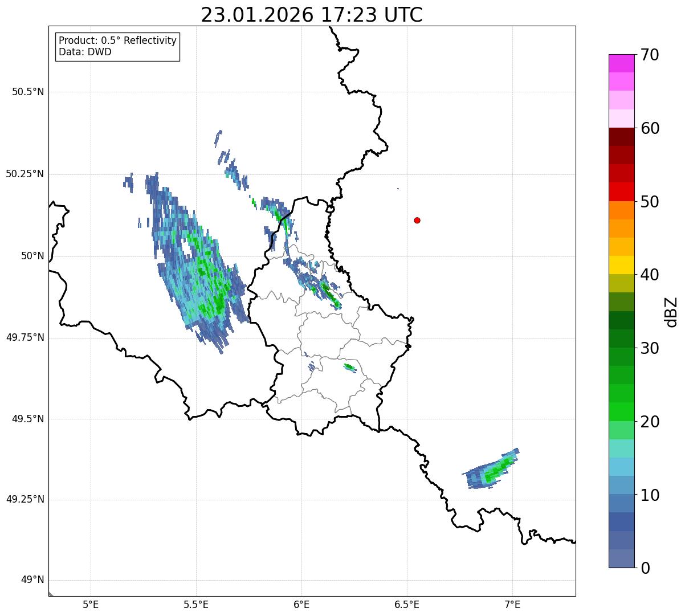Click the 7°E longitude label
This screenshot has height=616, width=685.
click(x=512, y=604)
